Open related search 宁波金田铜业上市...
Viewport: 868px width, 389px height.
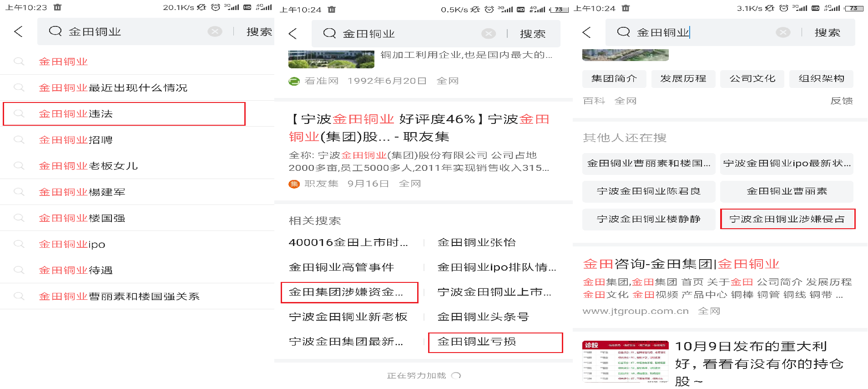[495, 292]
